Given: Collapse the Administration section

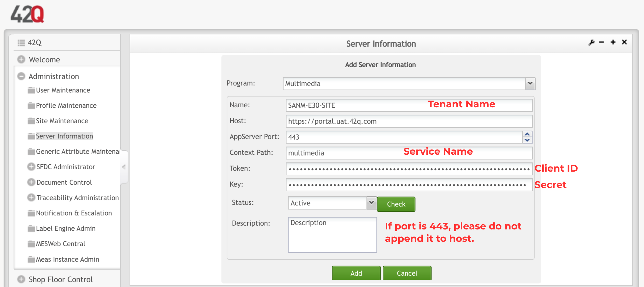Looking at the screenshot, I should (21, 76).
